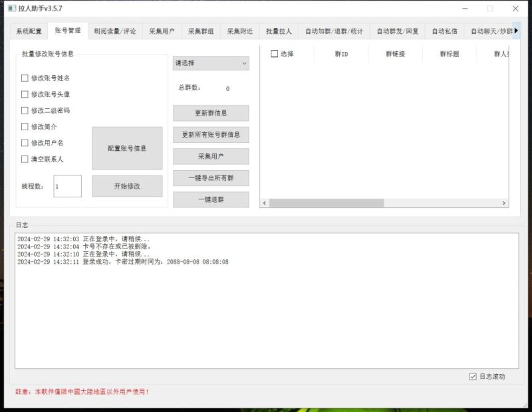Enable the 修改二级密码 checkbox
The image size is (532, 412).
(x=25, y=110)
